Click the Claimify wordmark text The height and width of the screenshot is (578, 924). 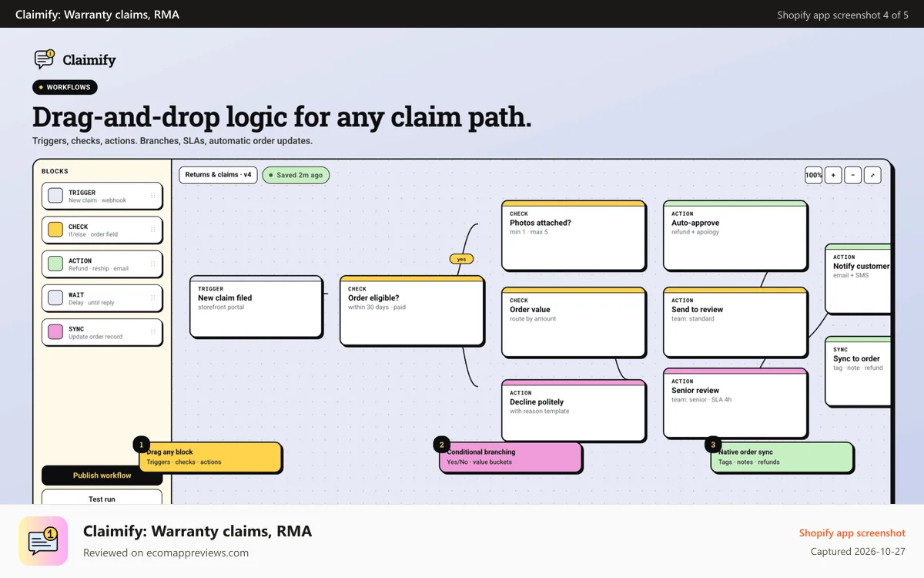[89, 60]
